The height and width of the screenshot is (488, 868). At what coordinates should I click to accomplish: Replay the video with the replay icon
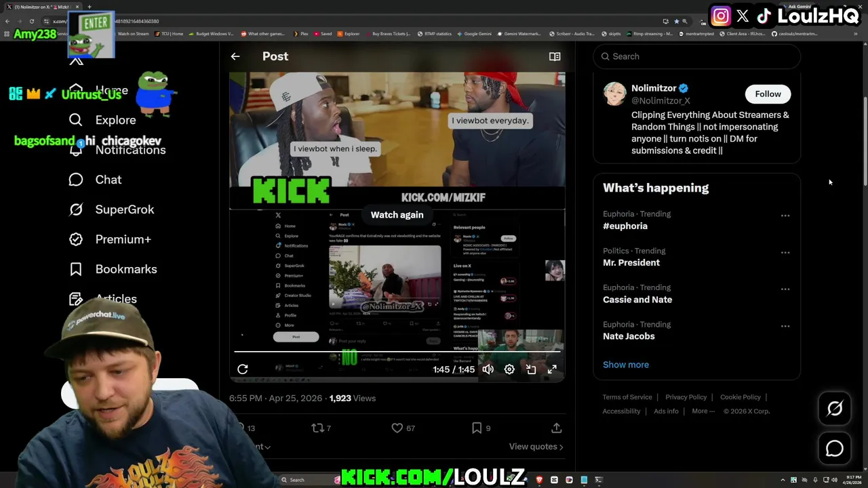tap(243, 369)
